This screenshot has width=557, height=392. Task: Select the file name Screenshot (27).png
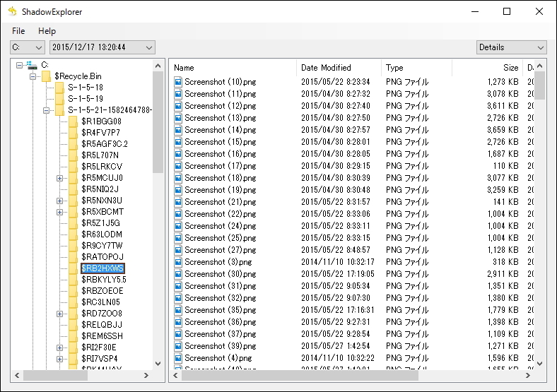click(x=221, y=250)
